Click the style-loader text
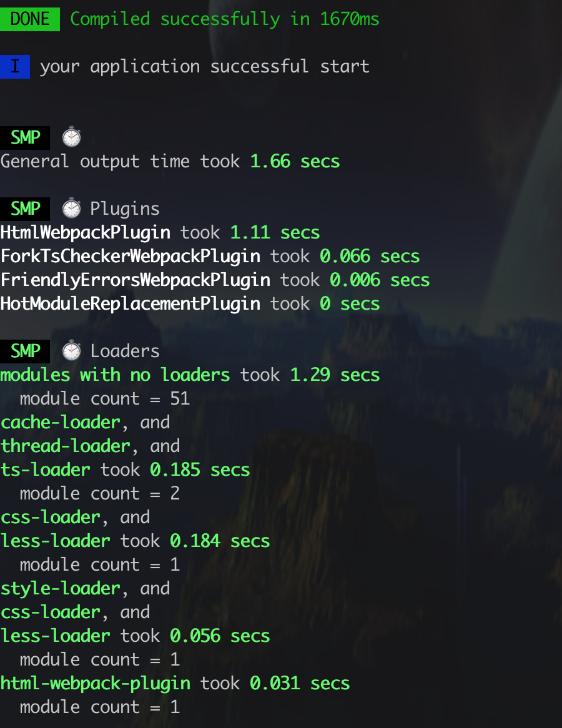This screenshot has width=562, height=728. [61, 589]
